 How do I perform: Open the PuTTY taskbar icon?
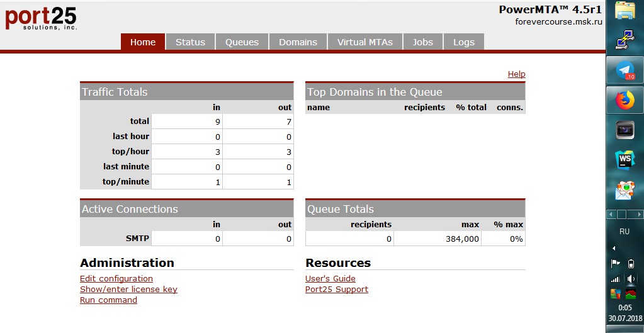pos(624,40)
